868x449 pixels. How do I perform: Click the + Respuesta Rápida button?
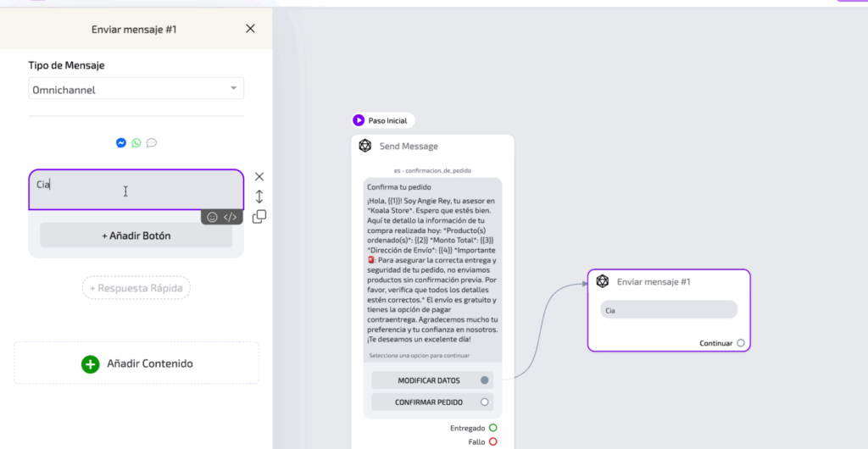coord(136,288)
